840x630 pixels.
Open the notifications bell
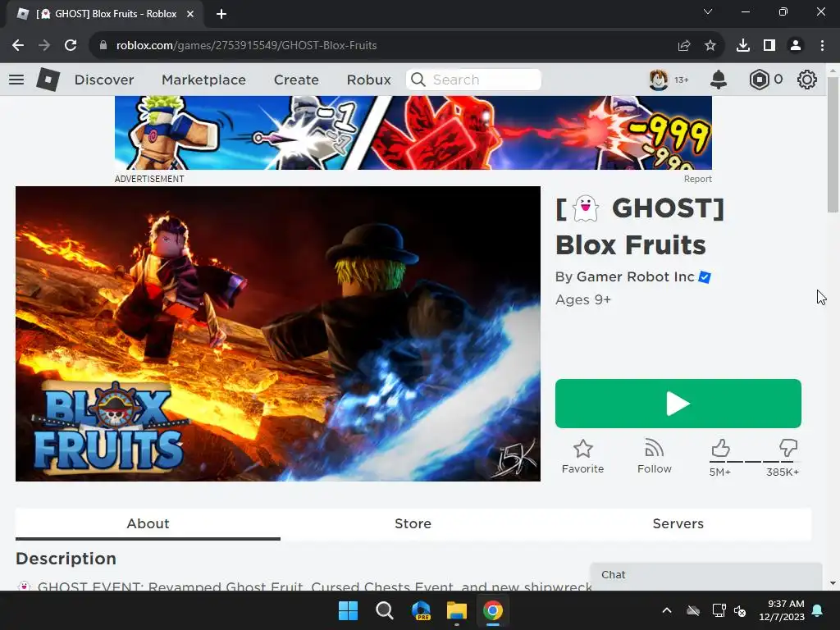(x=719, y=80)
